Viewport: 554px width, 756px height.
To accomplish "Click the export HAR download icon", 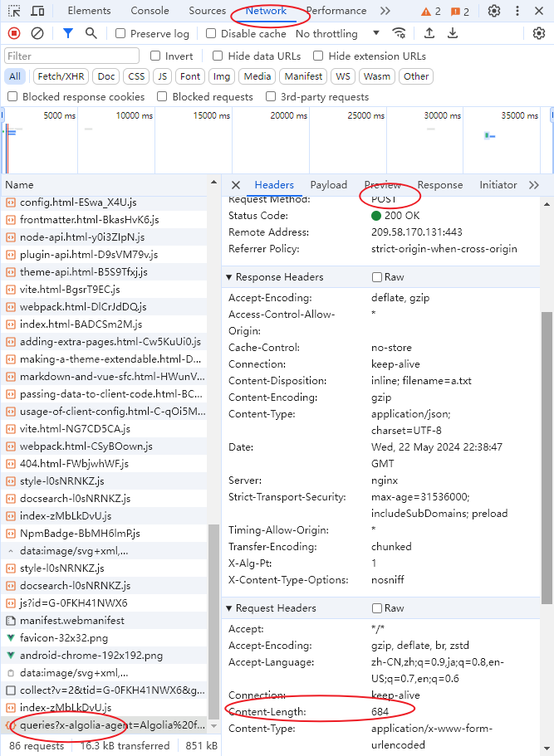I will 453,33.
